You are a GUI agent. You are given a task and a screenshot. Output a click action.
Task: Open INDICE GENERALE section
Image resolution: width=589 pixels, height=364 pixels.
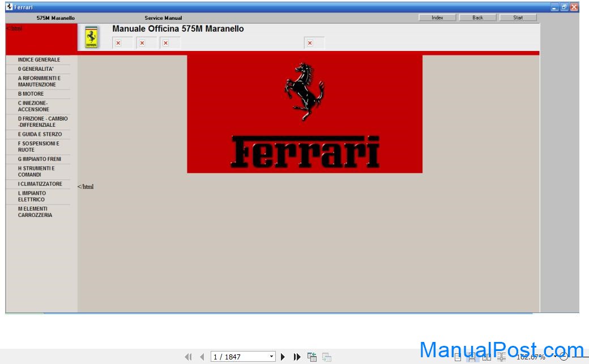(x=39, y=60)
